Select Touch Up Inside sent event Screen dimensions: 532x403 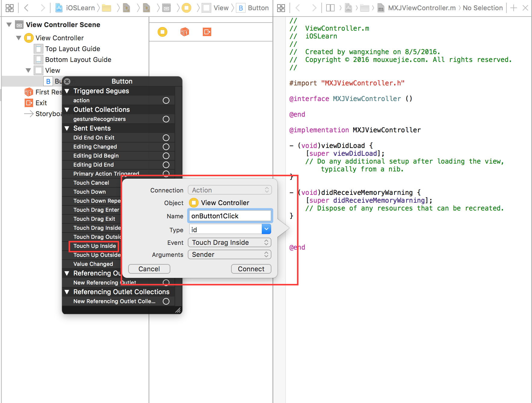[x=94, y=246]
